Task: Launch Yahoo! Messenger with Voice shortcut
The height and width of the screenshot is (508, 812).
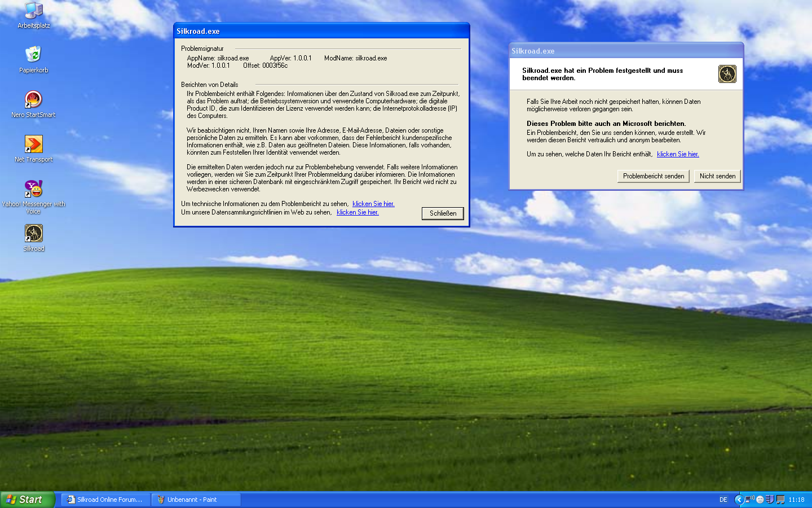Action: click(33, 189)
